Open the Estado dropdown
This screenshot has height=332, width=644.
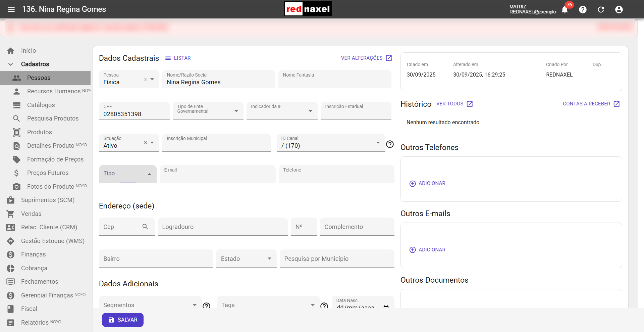pos(246,258)
